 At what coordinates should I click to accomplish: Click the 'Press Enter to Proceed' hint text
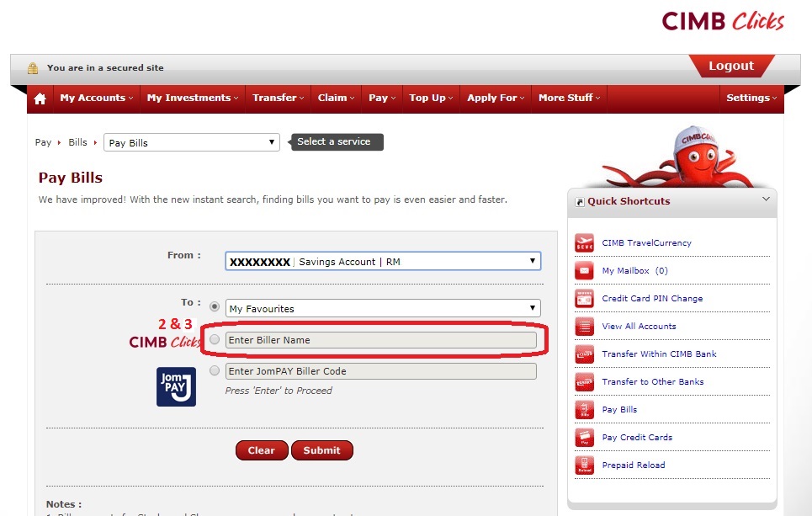(279, 391)
